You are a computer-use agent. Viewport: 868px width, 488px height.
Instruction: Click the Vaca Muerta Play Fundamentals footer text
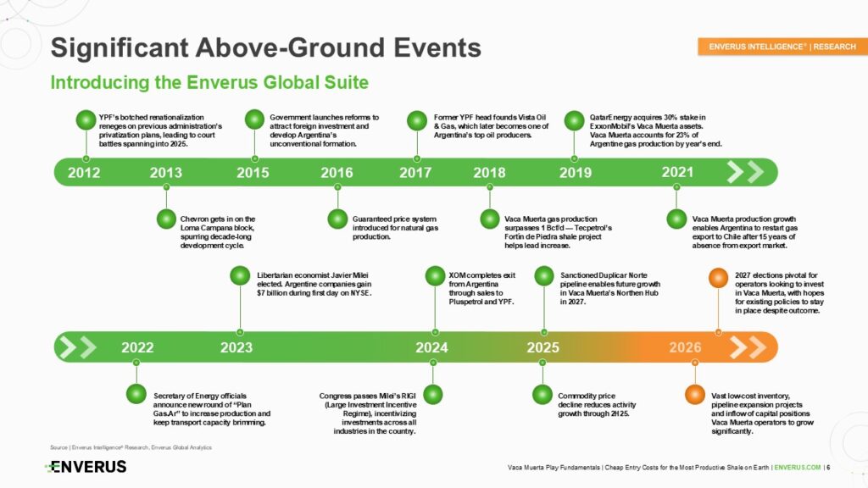638,468
